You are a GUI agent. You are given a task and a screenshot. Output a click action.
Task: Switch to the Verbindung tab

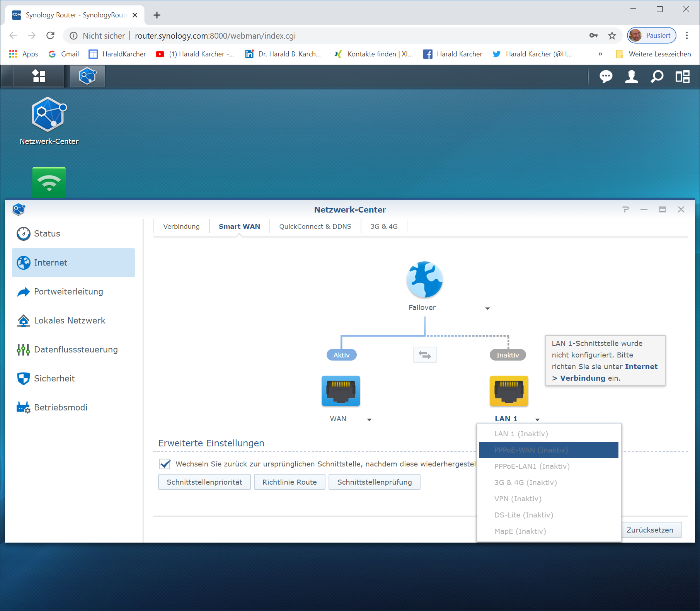click(x=181, y=226)
